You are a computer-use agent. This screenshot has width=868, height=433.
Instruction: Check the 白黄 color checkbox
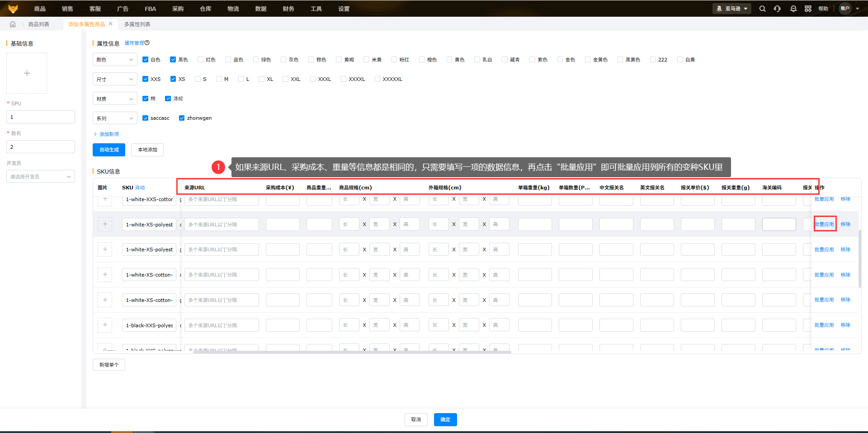[x=680, y=60]
